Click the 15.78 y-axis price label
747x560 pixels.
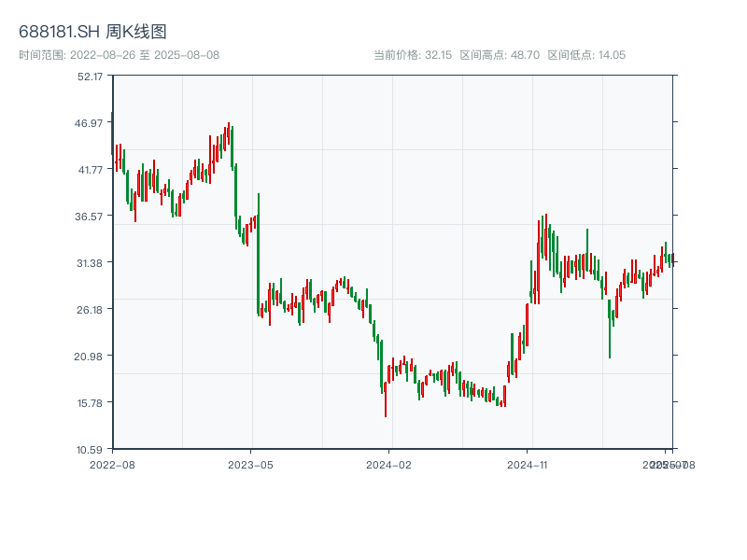click(91, 403)
